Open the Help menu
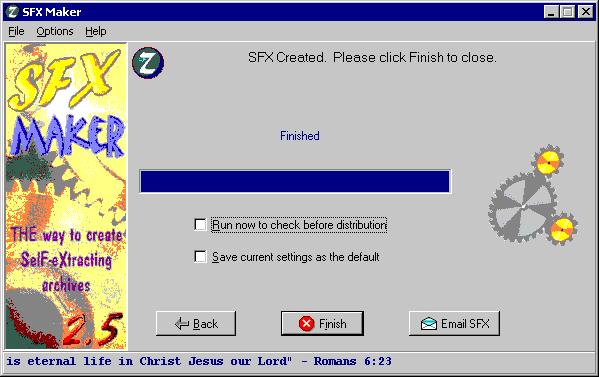Viewport: 599px width, 377px height. [x=96, y=31]
